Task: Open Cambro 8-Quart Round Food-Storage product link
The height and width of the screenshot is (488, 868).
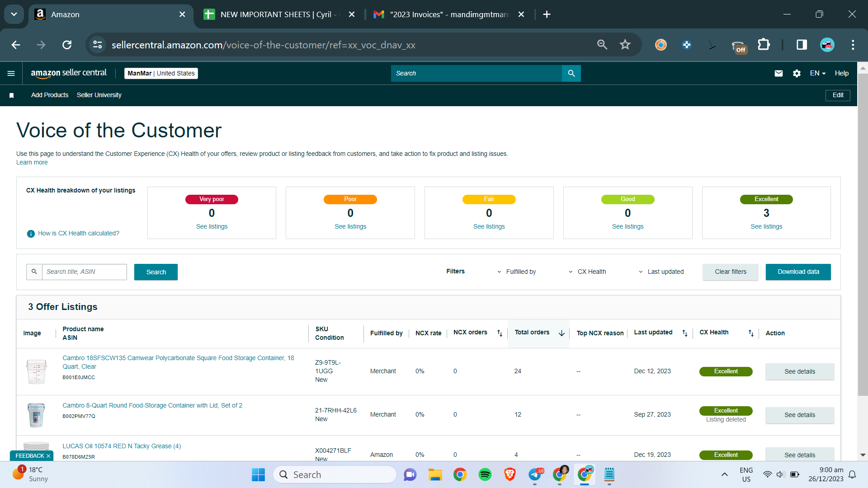Action: [152, 406]
